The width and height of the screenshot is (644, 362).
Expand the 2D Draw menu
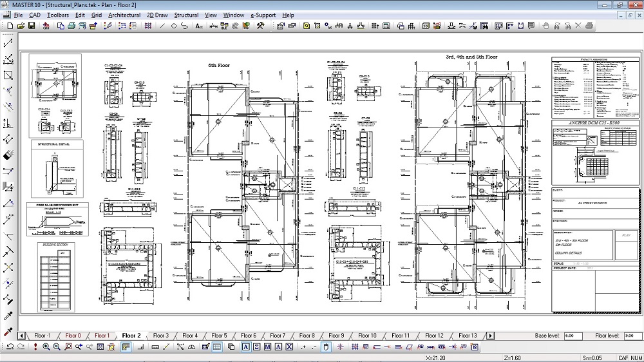point(156,15)
